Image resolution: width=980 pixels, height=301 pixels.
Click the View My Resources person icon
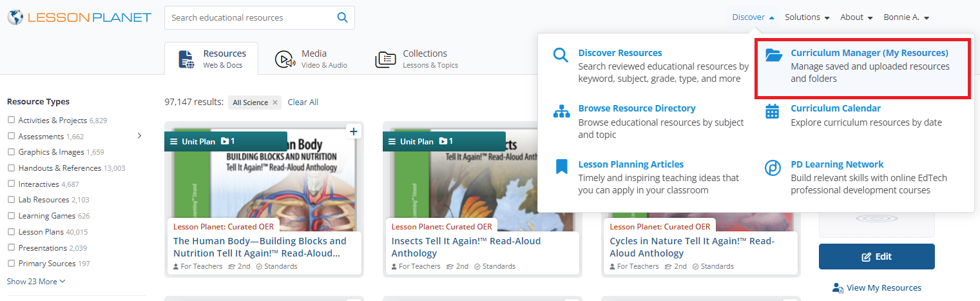[x=838, y=287]
